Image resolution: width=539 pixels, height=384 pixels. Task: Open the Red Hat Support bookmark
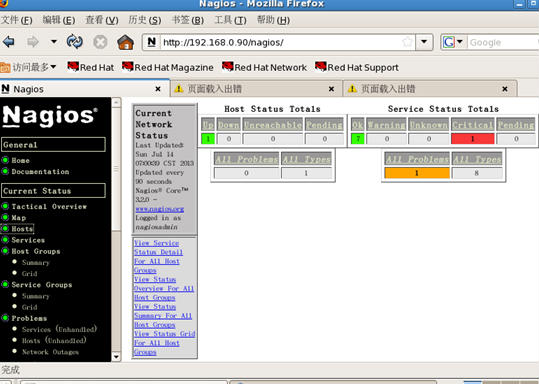[357, 67]
